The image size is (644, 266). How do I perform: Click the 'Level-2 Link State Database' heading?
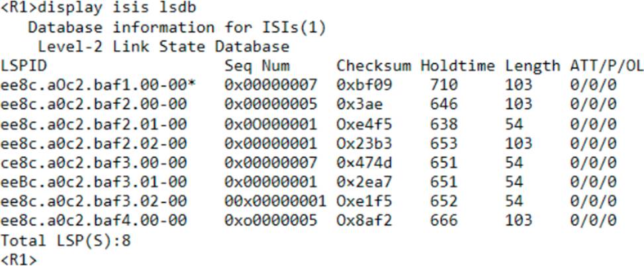tap(163, 46)
